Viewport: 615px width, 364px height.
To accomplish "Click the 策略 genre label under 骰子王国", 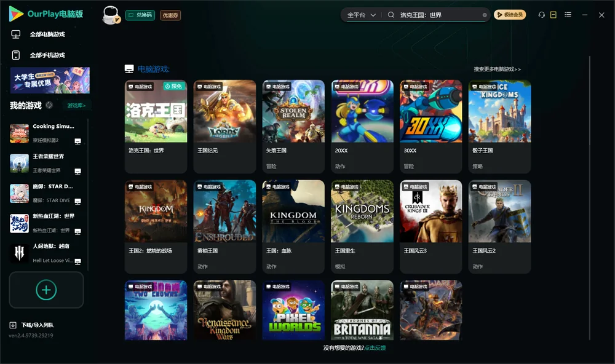I will 477,166.
